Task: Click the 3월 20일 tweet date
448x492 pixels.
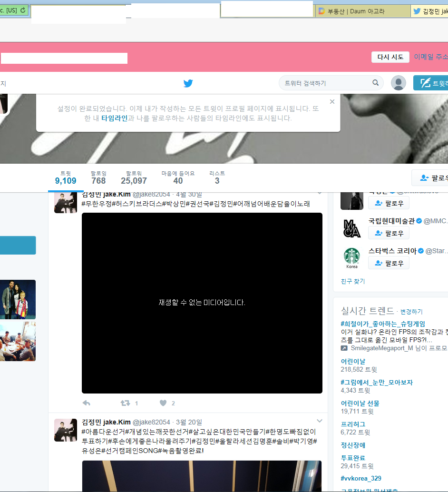Action: tap(189, 423)
